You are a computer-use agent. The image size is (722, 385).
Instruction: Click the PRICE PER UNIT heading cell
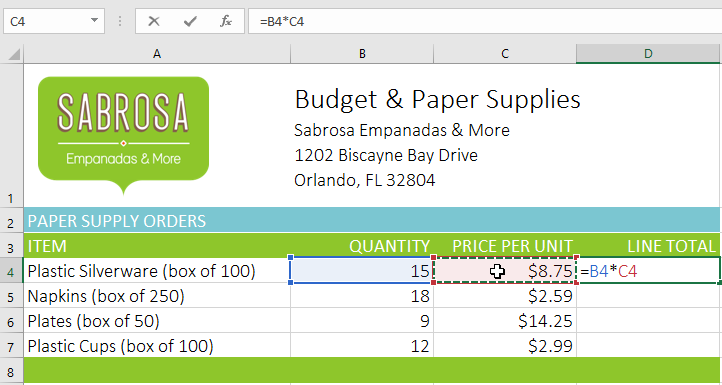[505, 246]
